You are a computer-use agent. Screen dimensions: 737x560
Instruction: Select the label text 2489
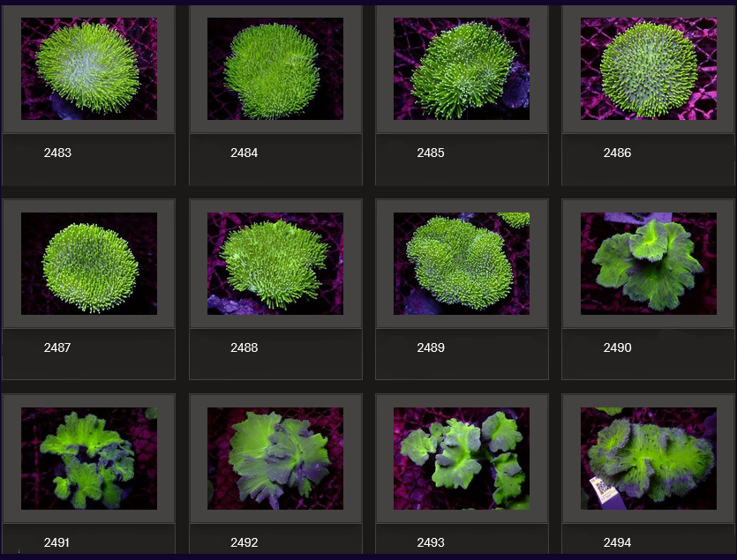(x=431, y=347)
